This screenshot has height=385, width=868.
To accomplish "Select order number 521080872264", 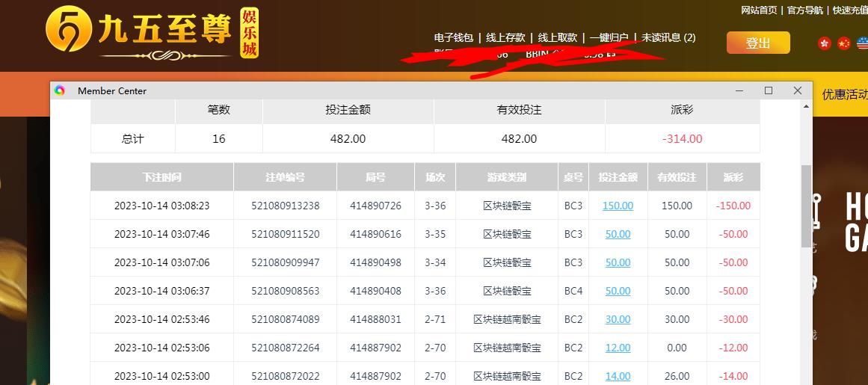I will click(285, 348).
